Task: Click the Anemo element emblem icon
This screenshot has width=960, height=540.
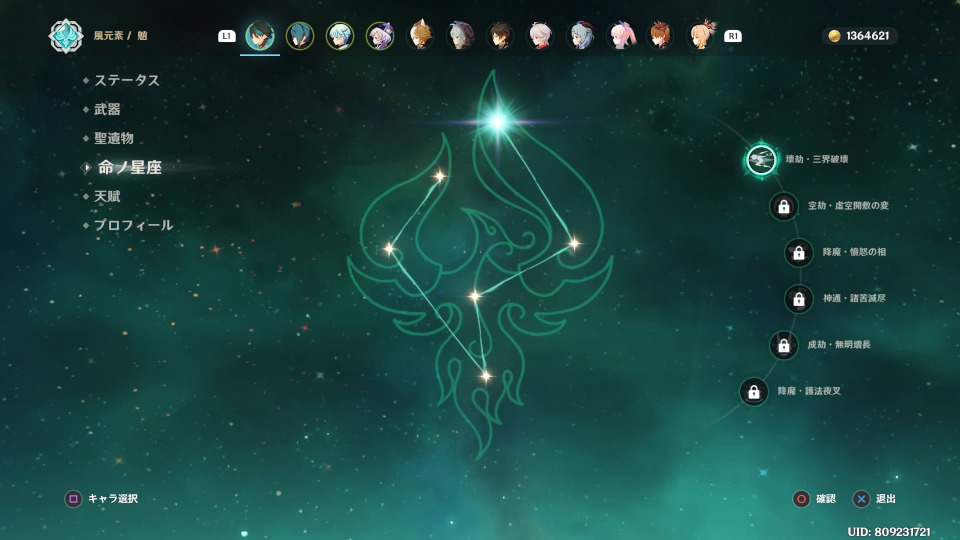Action: pyautogui.click(x=66, y=36)
